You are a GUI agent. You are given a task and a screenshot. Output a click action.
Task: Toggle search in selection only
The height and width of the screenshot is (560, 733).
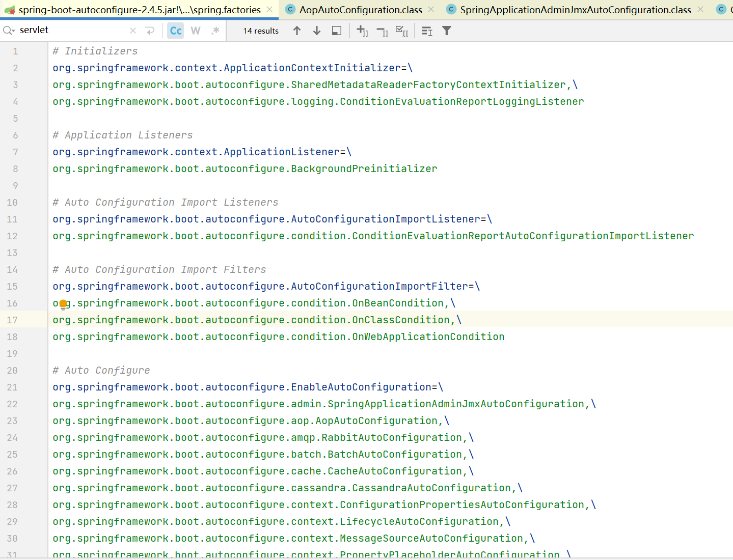427,31
